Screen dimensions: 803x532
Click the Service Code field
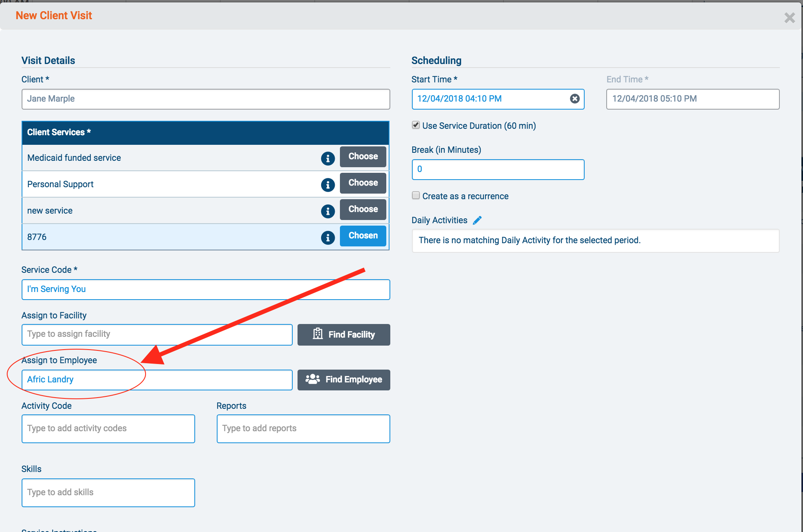tap(206, 290)
